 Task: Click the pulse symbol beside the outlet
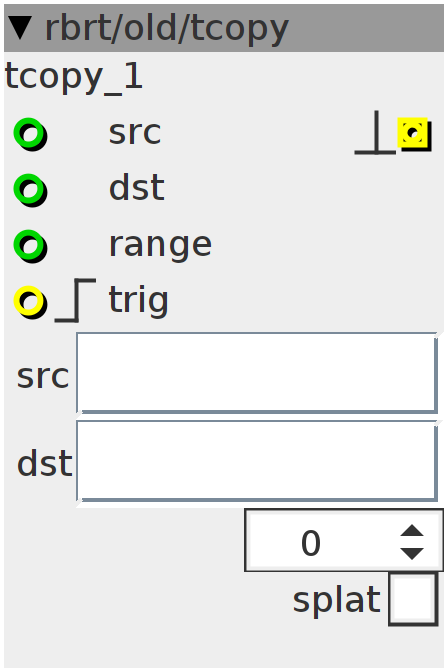(x=375, y=132)
